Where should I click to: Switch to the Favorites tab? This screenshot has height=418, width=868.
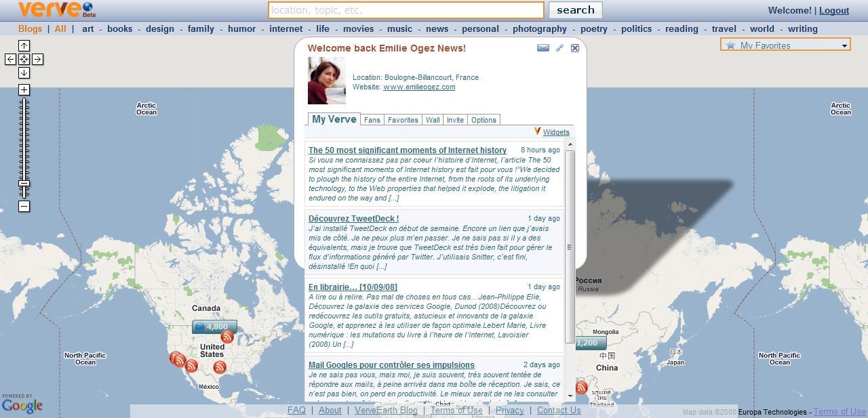[403, 120]
